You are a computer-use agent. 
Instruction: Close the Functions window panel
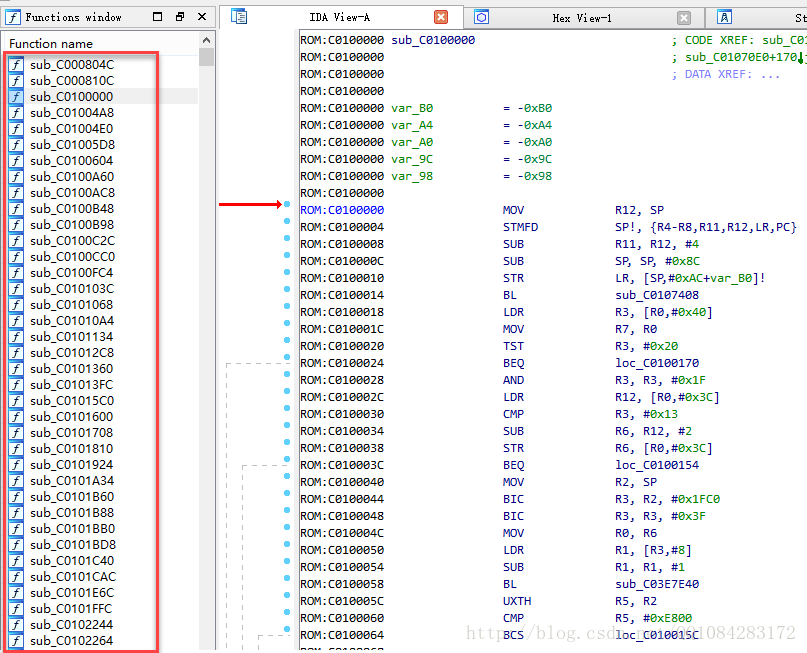(x=202, y=16)
